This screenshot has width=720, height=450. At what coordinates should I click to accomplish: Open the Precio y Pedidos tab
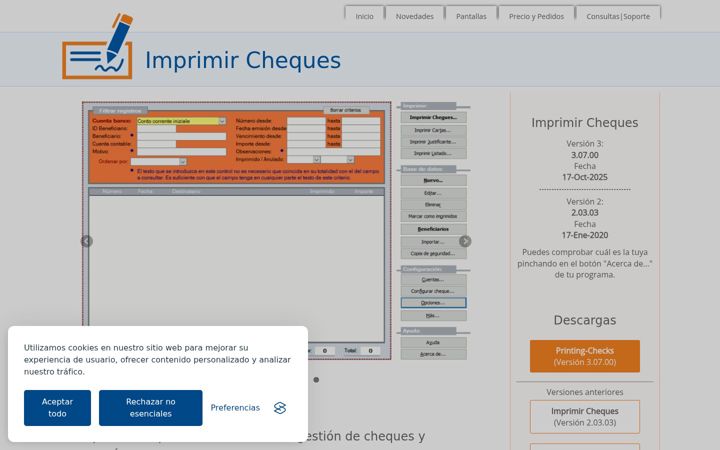coord(536,16)
